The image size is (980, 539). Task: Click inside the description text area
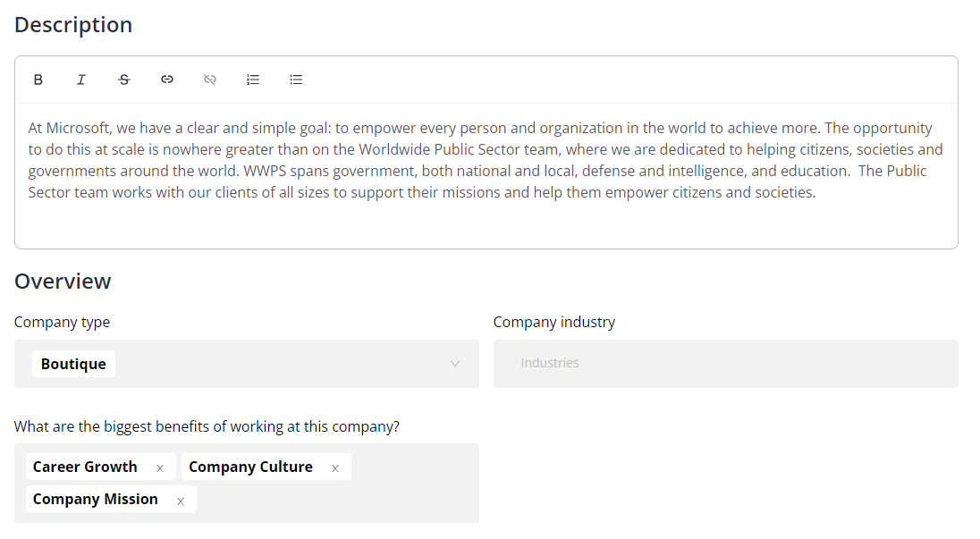coord(486,175)
